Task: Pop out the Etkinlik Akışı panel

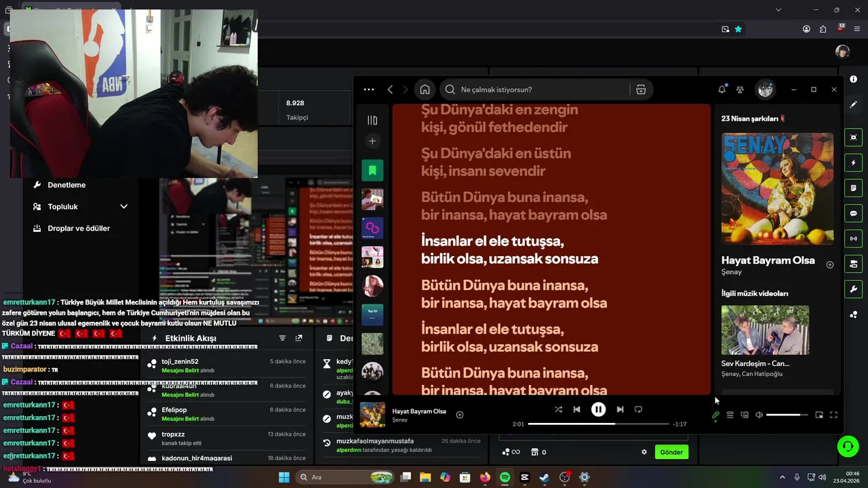Action: [x=298, y=338]
